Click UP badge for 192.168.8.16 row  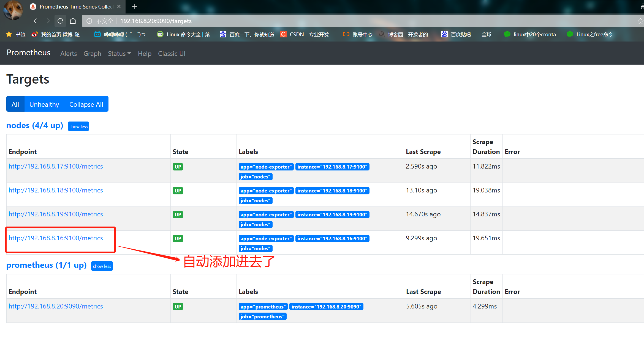(178, 238)
